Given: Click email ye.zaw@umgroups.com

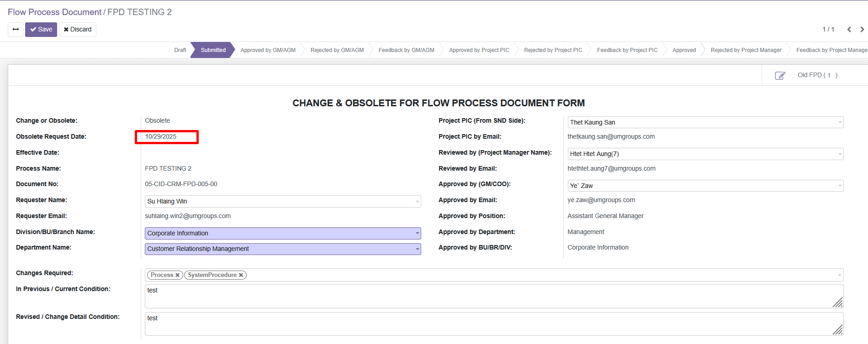Looking at the screenshot, I should [601, 200].
